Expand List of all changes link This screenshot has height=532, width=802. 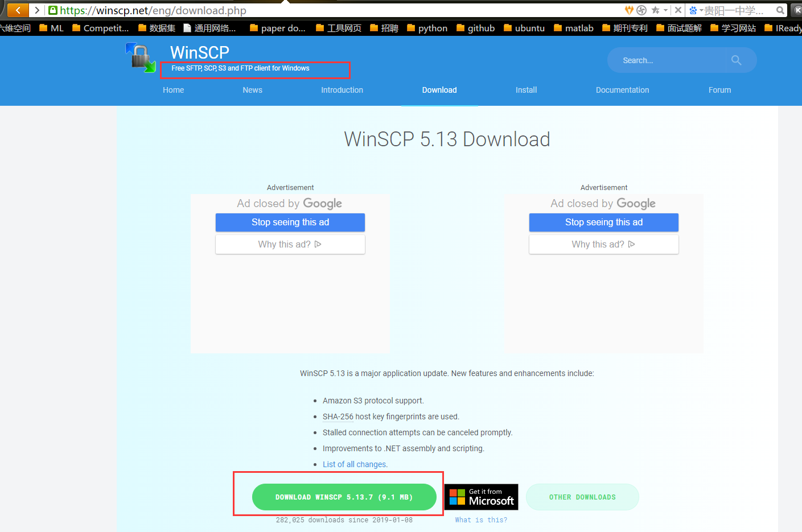[x=355, y=464]
